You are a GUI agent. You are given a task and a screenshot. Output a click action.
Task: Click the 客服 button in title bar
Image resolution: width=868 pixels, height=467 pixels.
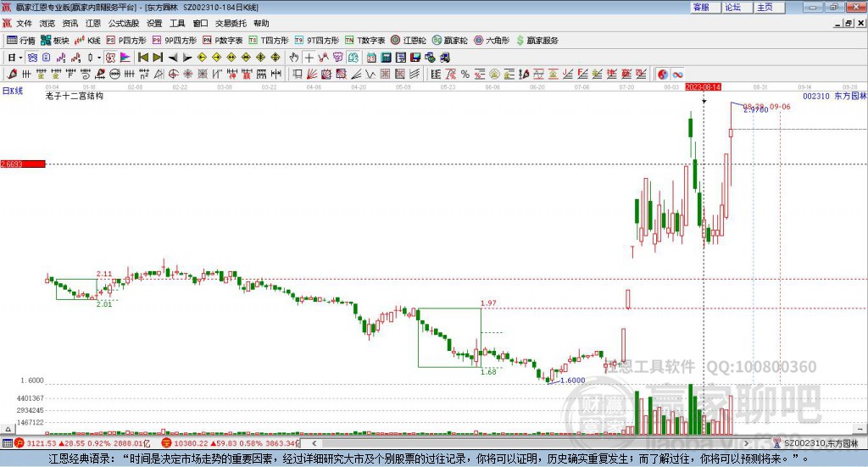(x=704, y=7)
